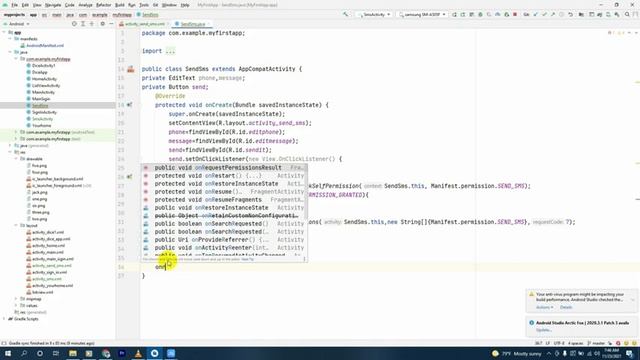Select the SendSms.java editor tab
The height and width of the screenshot is (360, 640).
tap(191, 24)
